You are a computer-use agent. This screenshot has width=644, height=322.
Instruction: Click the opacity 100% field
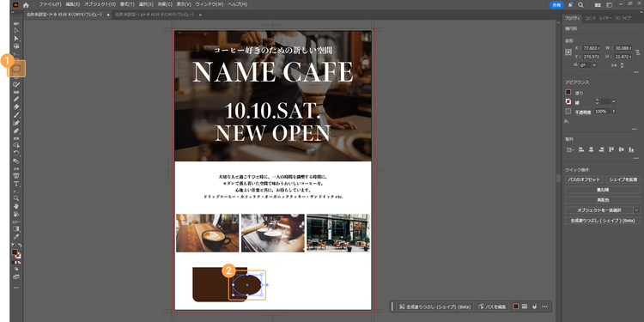[602, 111]
